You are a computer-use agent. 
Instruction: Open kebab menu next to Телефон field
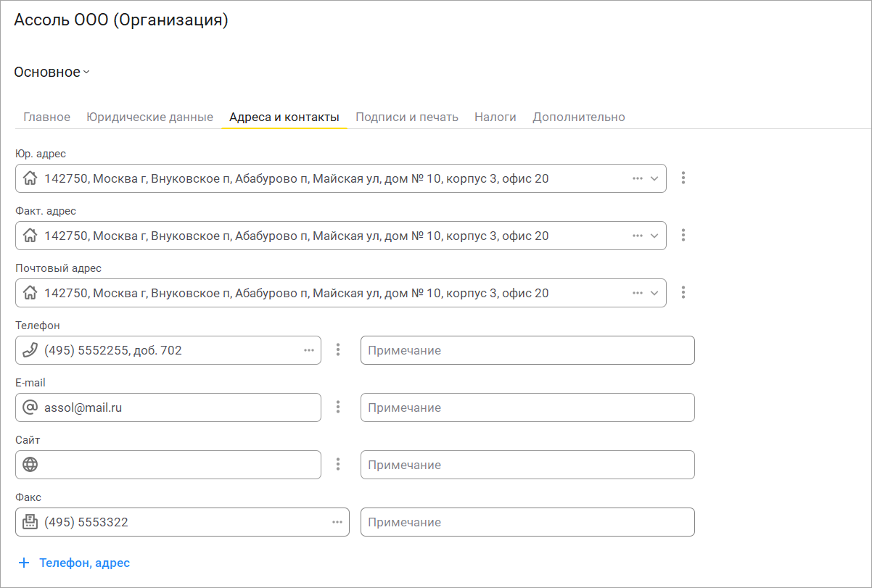point(338,350)
